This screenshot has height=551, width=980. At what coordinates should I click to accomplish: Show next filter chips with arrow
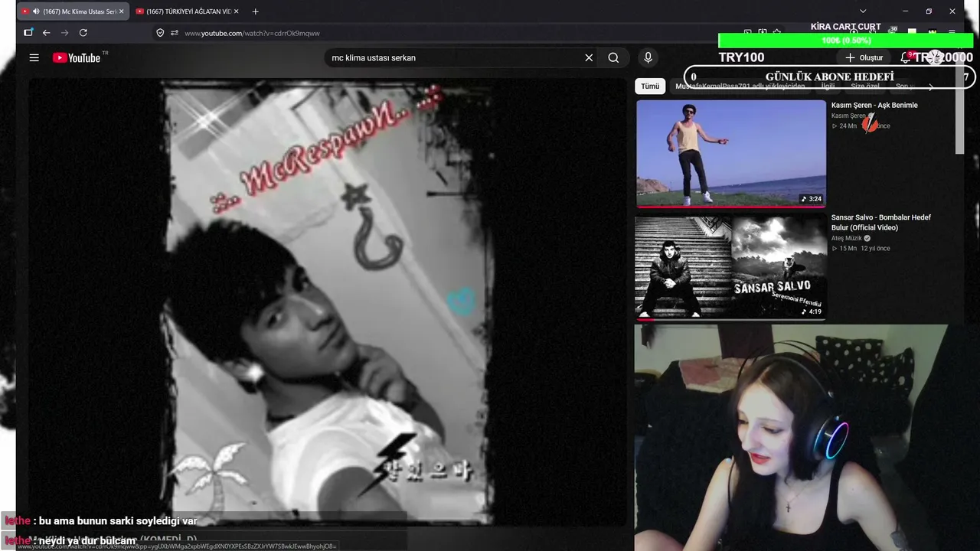[x=930, y=86]
